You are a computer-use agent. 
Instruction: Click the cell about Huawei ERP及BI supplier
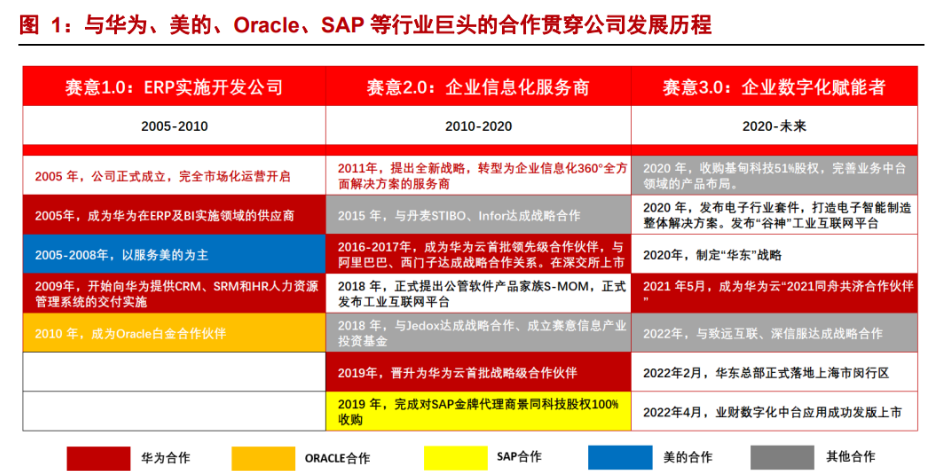pos(174,215)
